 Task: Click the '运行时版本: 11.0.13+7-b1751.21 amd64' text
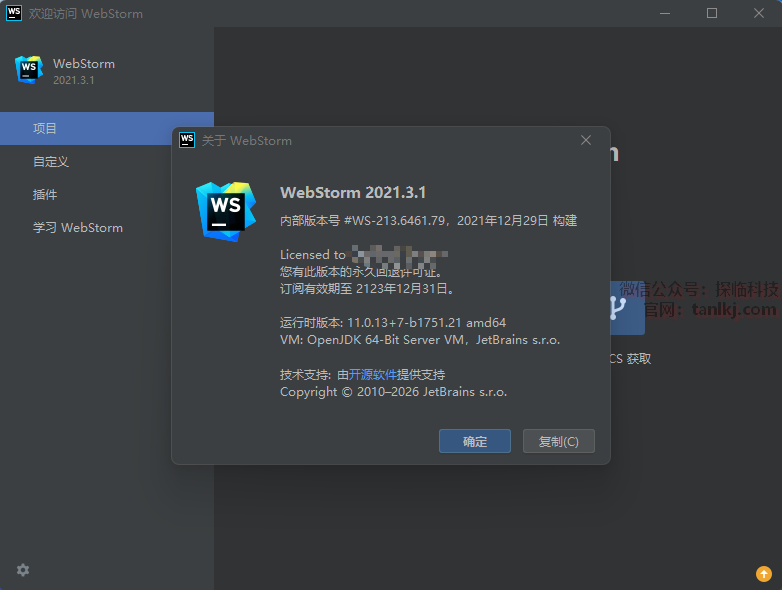(x=393, y=323)
